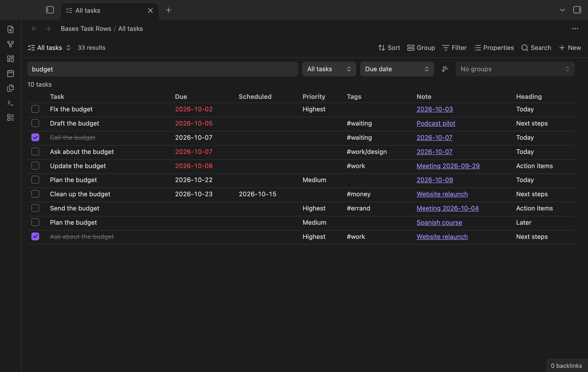Toggle the right sidebar panel icon
The width and height of the screenshot is (588, 372).
tap(577, 10)
